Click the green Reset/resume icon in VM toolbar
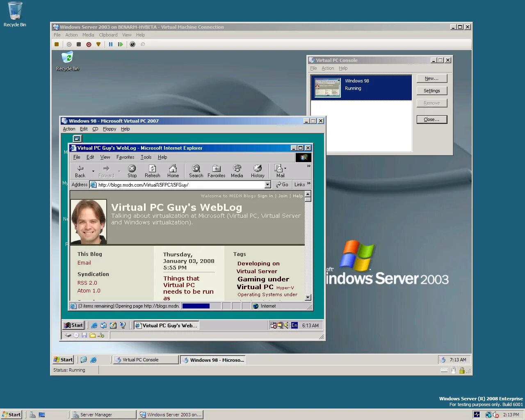Image resolution: width=525 pixels, height=420 pixels. [120, 44]
